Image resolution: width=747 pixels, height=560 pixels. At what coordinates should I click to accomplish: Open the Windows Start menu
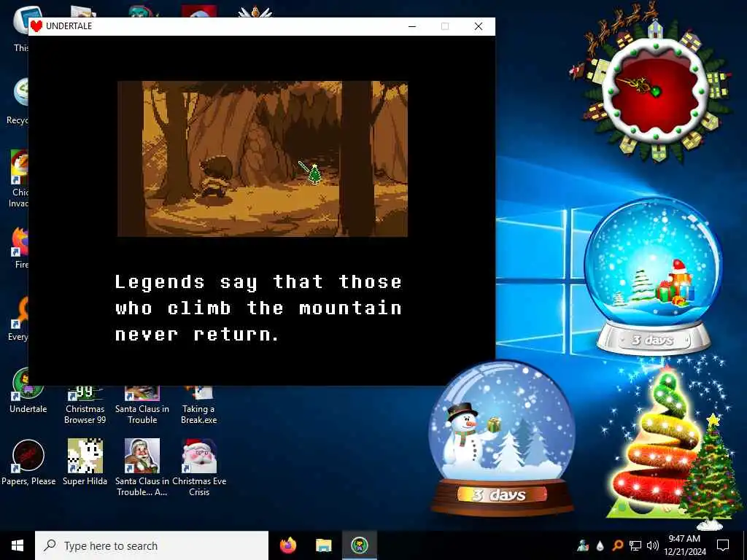coord(18,545)
